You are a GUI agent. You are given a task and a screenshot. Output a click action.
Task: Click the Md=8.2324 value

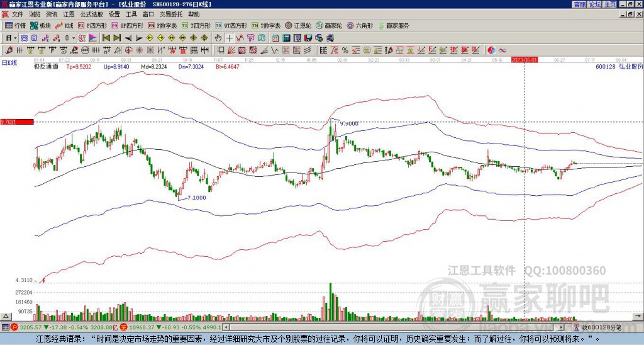[154, 66]
